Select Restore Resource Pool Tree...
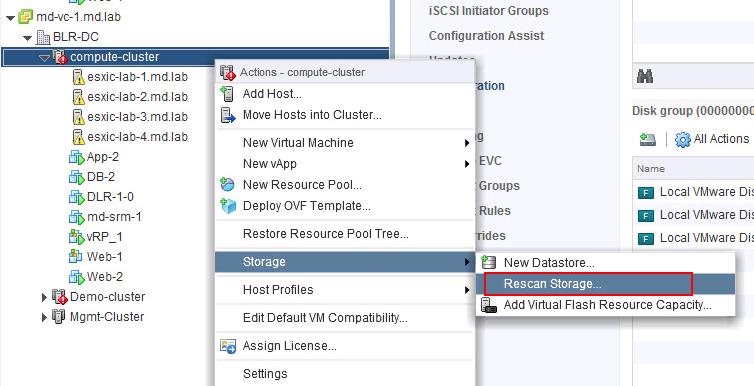Screen dimensions: 754x386 [344, 234]
